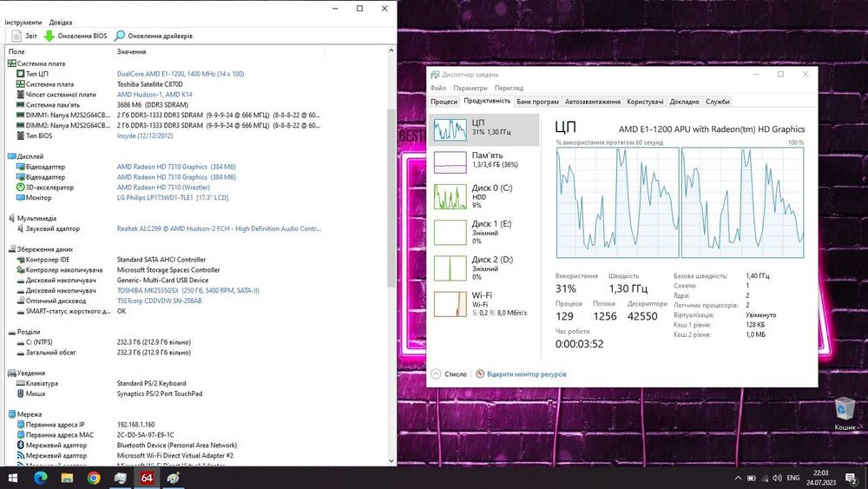Click AIDA64 scrollbar up arrow

[391, 50]
